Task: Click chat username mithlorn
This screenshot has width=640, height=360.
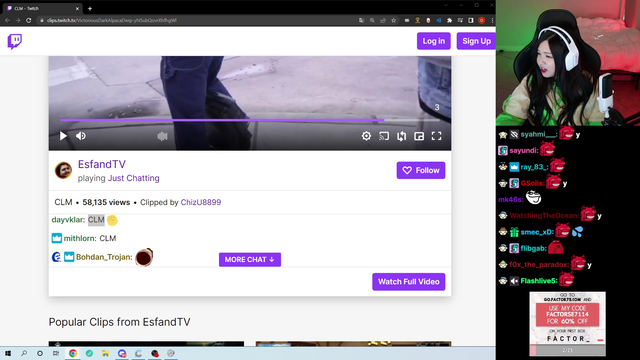Action: point(79,238)
